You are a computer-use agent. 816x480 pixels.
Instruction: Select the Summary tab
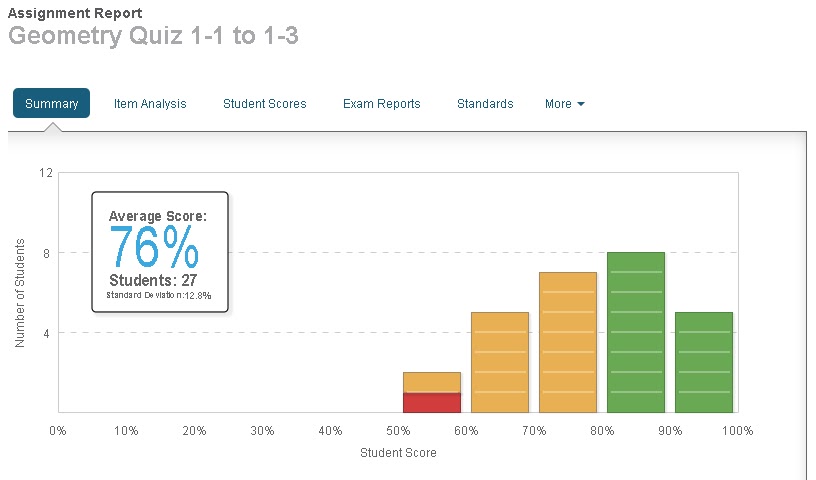pyautogui.click(x=52, y=103)
